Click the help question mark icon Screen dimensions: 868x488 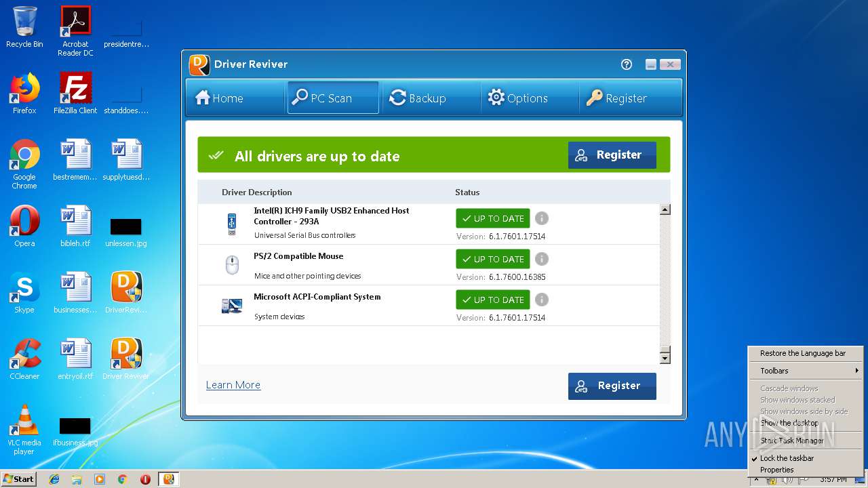(x=627, y=64)
